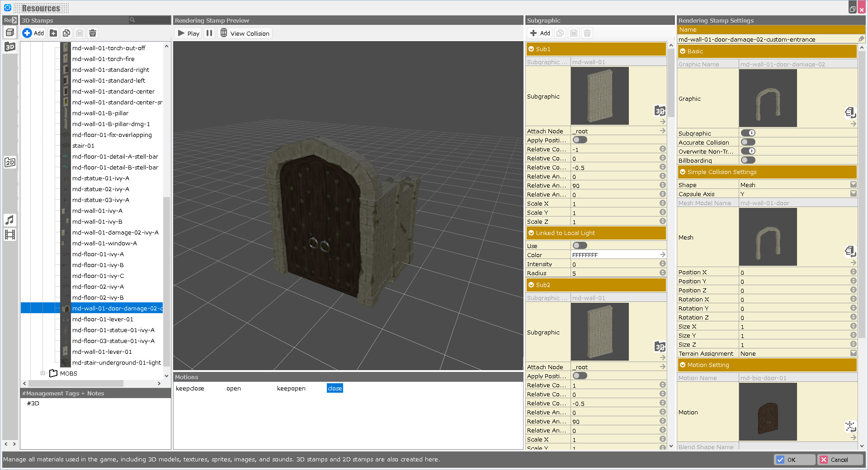Switch to the 2D stamps panel icon
This screenshot has height=470, width=868.
pyautogui.click(x=10, y=162)
